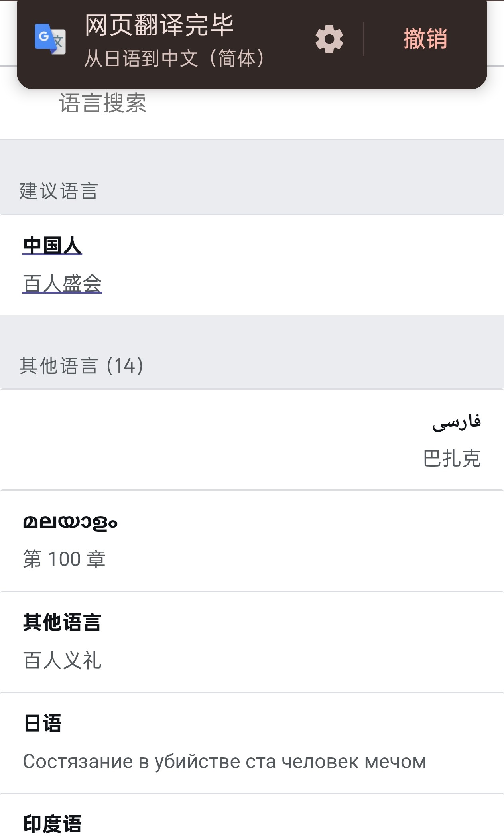Select the മലയാളം language entry

(x=70, y=522)
